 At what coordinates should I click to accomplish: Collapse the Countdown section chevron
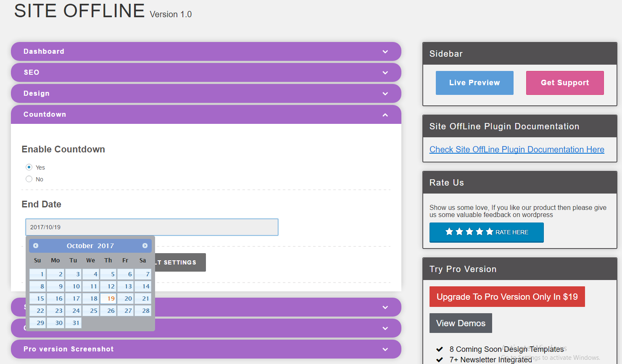(385, 115)
